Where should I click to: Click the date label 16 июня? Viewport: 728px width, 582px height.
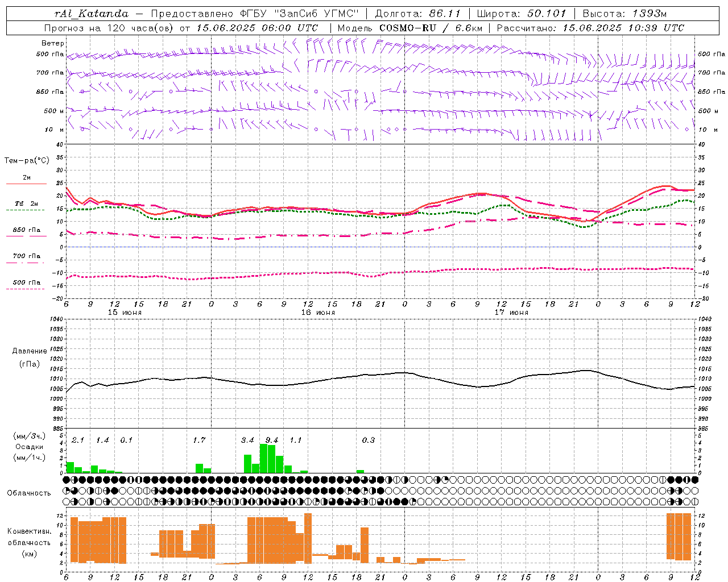click(318, 313)
